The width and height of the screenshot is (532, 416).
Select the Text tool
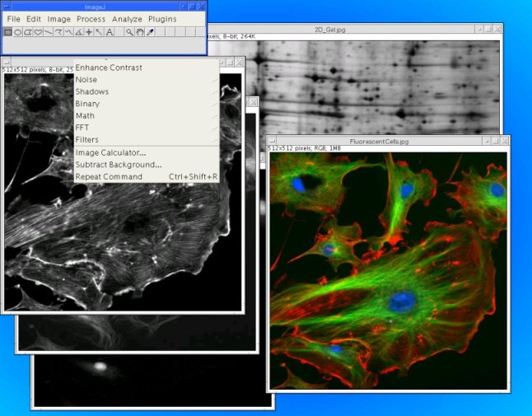[110, 32]
